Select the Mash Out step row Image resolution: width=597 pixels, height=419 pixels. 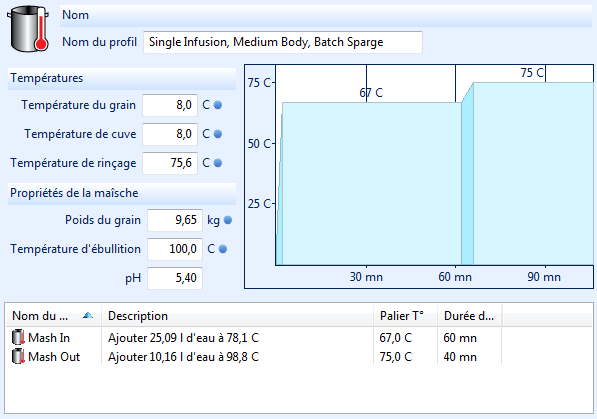pyautogui.click(x=299, y=357)
